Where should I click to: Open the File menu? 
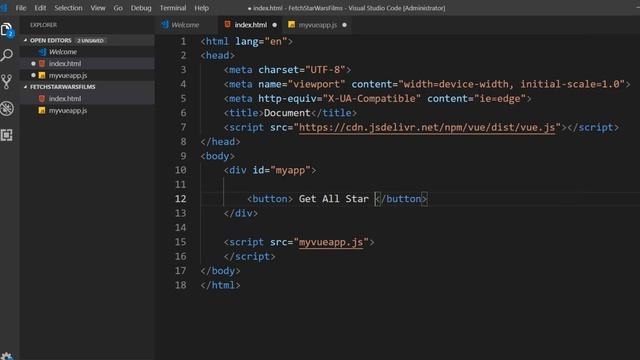pyautogui.click(x=21, y=8)
